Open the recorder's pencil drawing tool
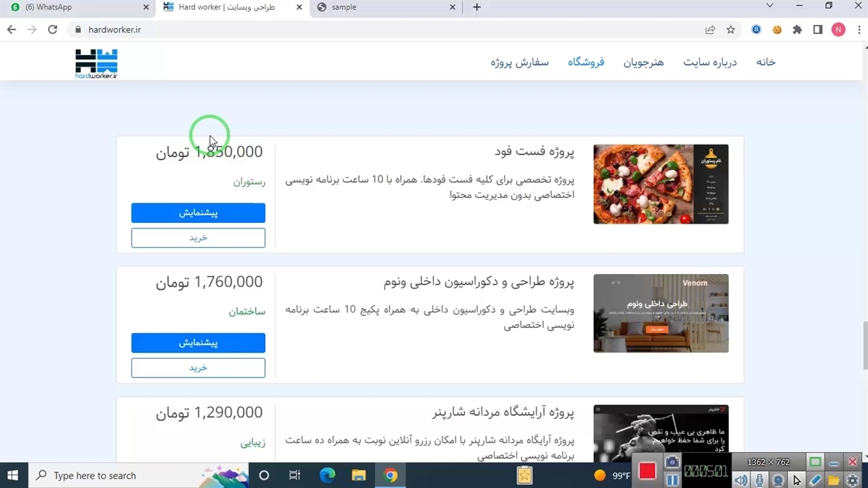This screenshot has height=488, width=868. click(815, 481)
